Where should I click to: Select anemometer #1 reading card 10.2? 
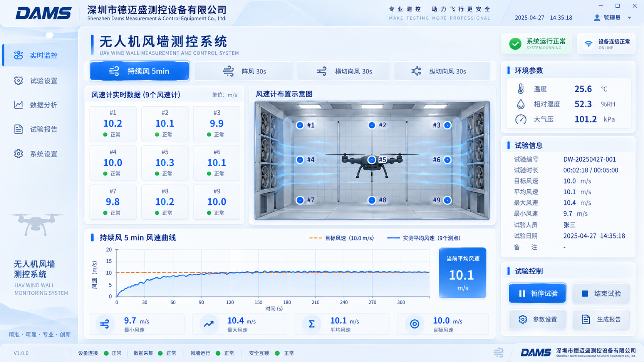point(113,123)
